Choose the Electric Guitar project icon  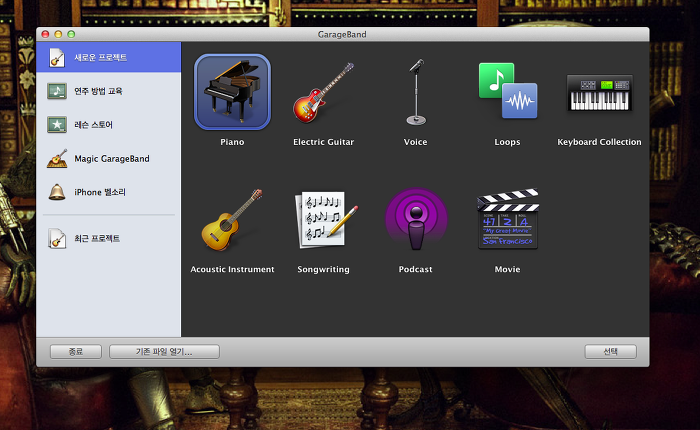[x=324, y=92]
